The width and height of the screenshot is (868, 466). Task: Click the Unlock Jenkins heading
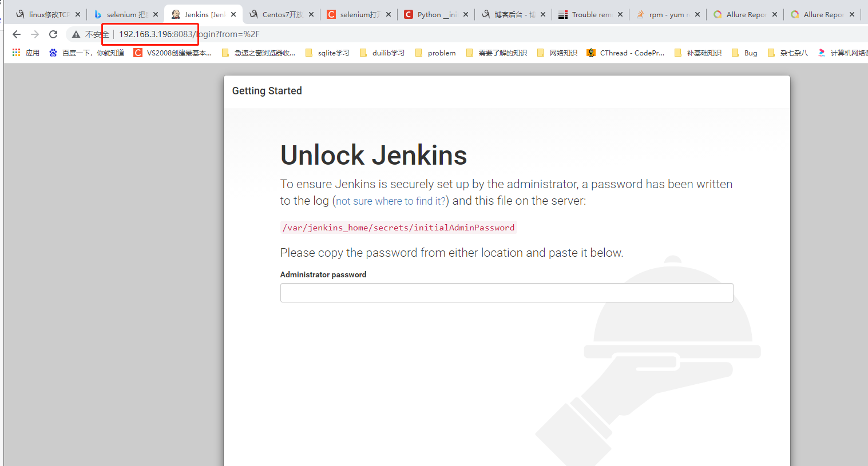tap(374, 156)
